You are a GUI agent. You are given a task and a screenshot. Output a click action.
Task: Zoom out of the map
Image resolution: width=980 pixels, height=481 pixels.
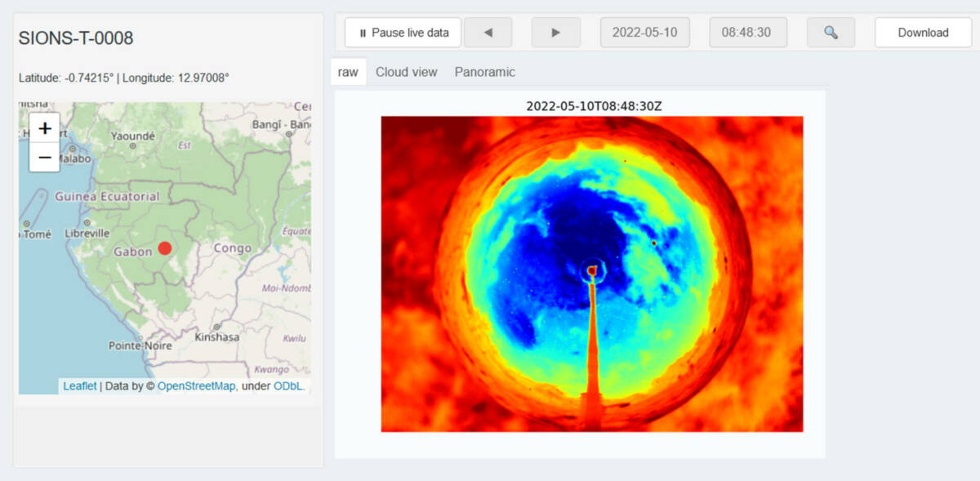click(x=44, y=157)
